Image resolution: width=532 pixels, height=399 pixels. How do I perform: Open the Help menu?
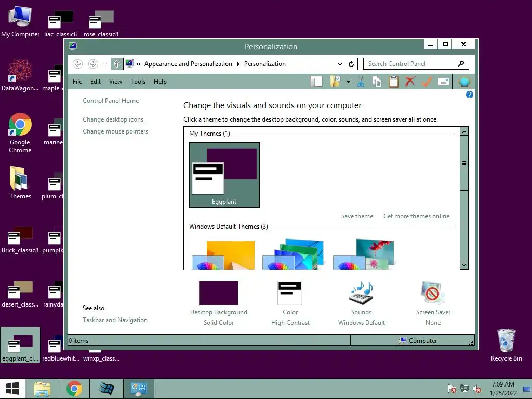coord(160,82)
